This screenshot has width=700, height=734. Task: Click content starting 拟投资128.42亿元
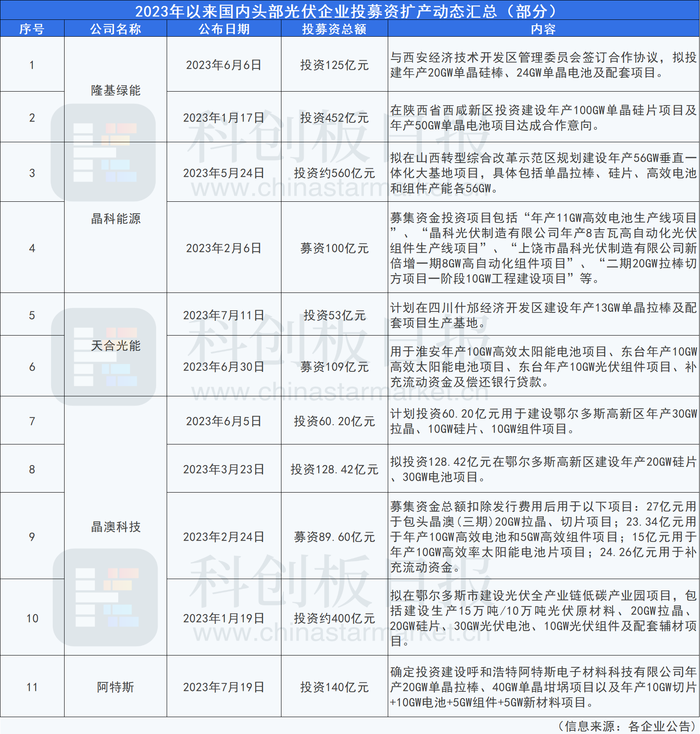click(x=543, y=469)
